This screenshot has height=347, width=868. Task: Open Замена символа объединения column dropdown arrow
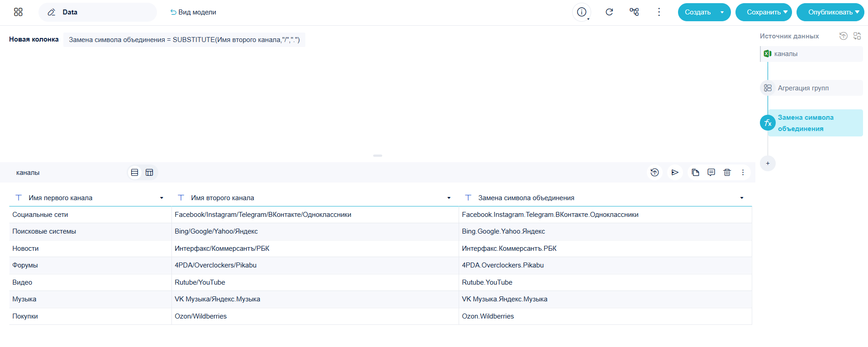click(742, 198)
